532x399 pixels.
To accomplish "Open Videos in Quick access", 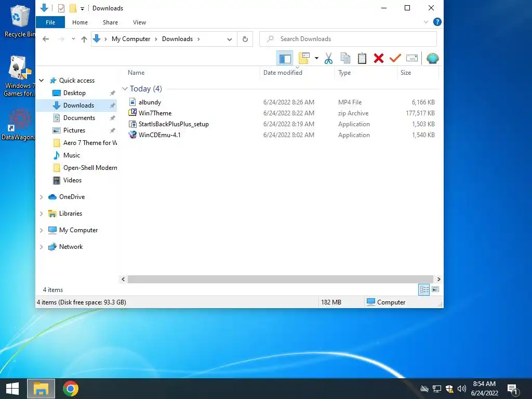I will 72,180.
